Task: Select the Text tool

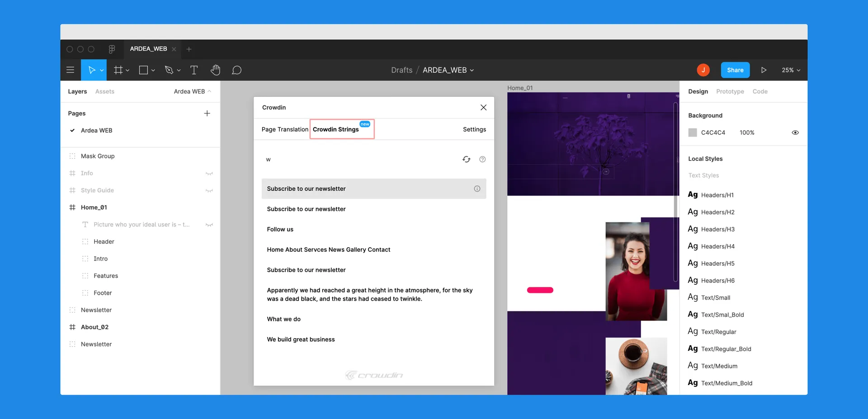Action: [x=194, y=70]
